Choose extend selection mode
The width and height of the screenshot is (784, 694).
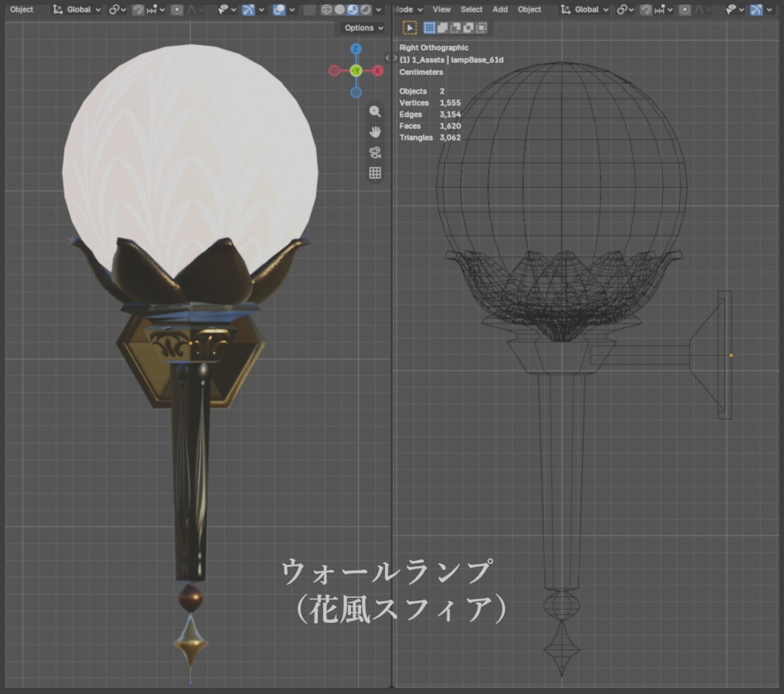tap(442, 28)
